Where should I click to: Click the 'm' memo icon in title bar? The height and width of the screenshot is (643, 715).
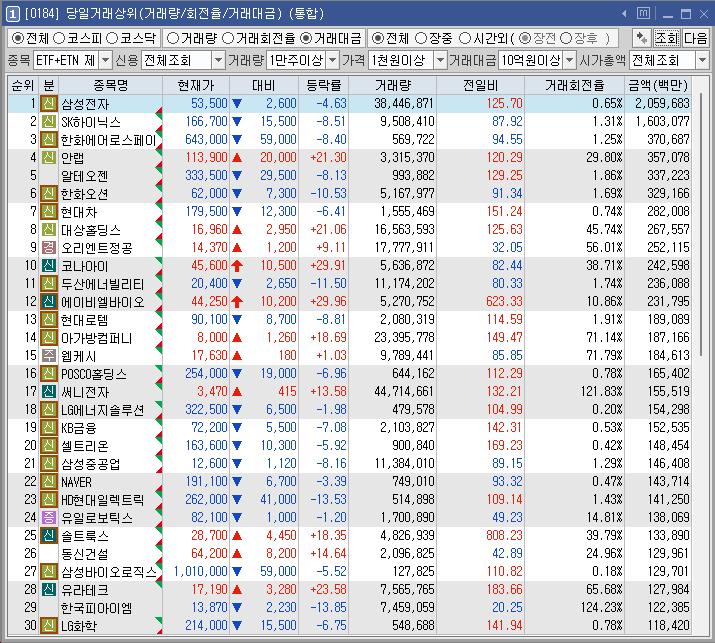(643, 14)
